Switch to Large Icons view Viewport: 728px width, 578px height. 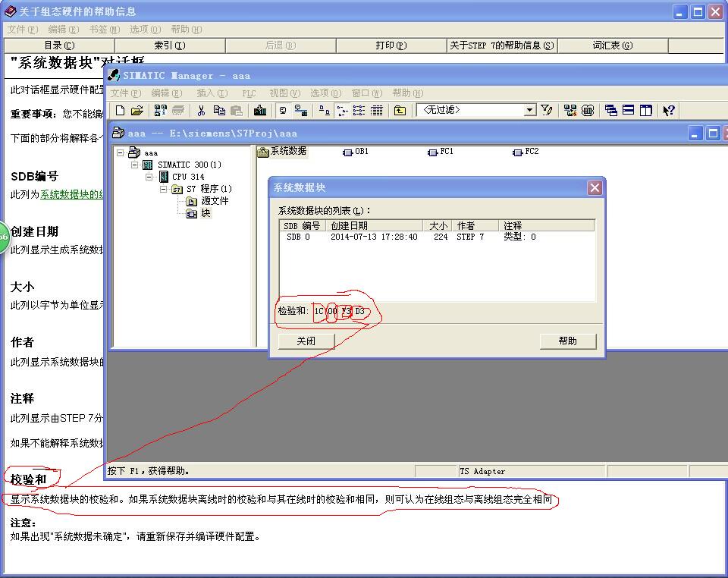(325, 111)
